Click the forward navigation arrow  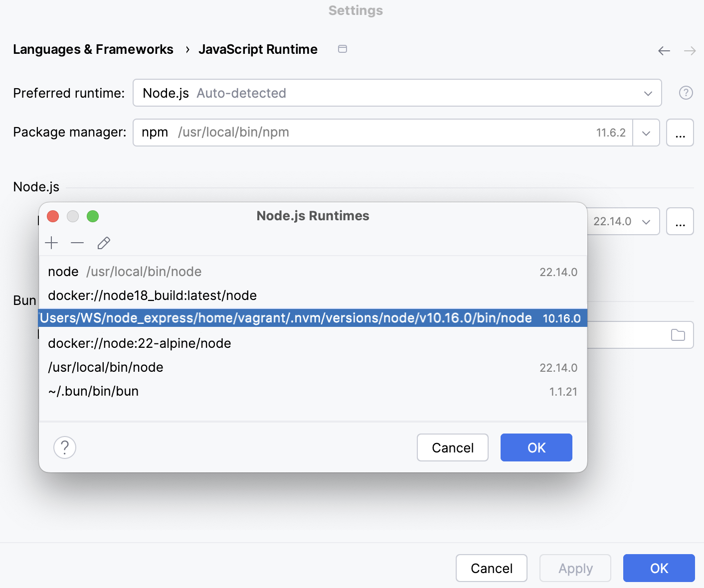click(690, 50)
